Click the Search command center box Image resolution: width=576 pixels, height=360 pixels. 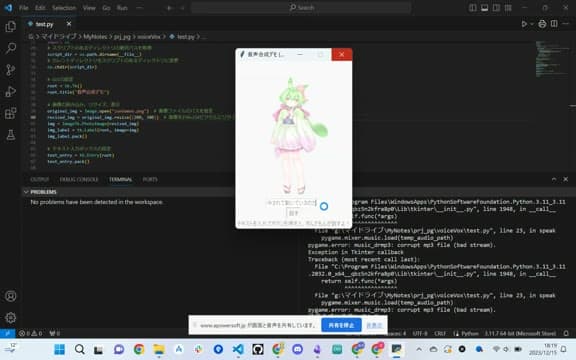[301, 8]
